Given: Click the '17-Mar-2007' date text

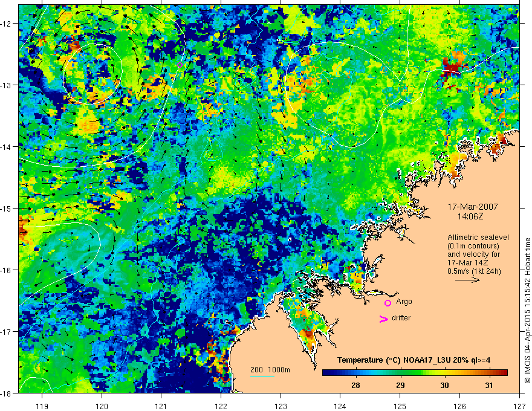Looking at the screenshot, I should (x=473, y=207).
